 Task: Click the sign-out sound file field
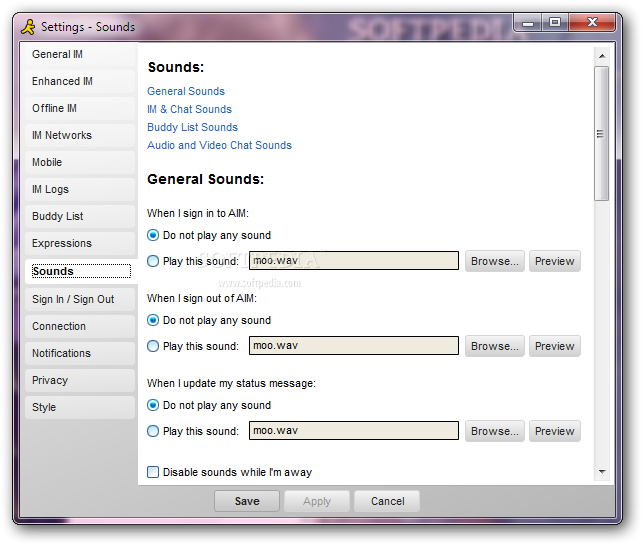pos(354,346)
